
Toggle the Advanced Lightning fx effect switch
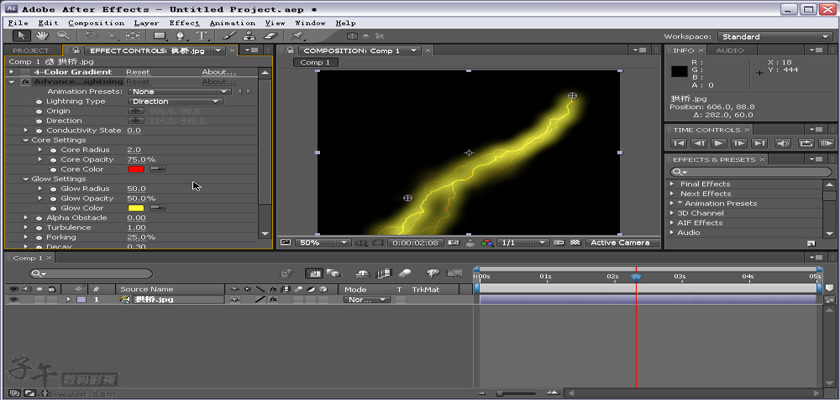point(25,82)
